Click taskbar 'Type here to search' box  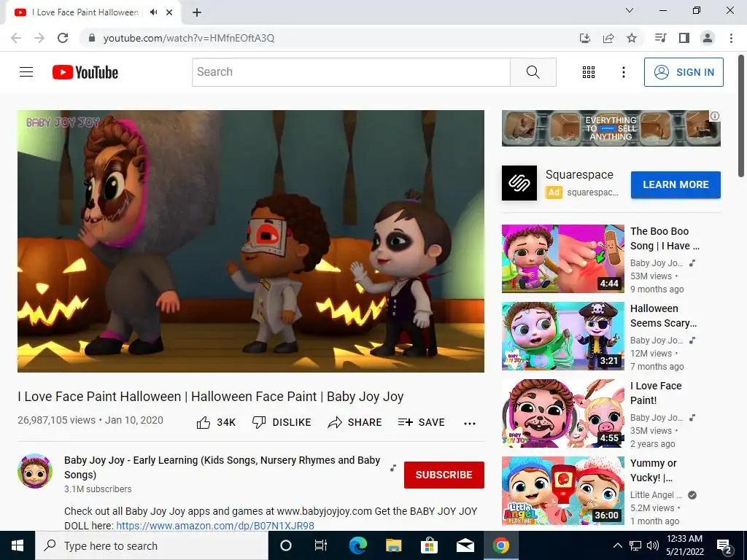tap(152, 545)
